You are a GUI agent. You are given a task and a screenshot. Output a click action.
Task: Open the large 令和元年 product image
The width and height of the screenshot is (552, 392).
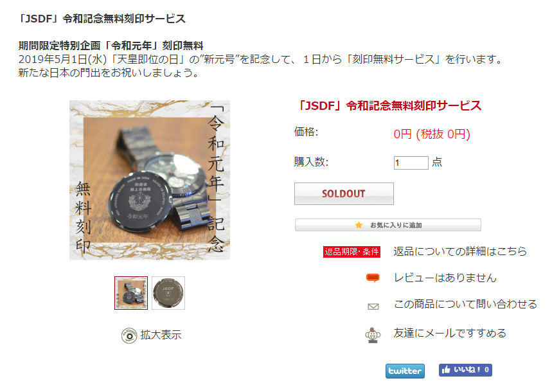150,180
